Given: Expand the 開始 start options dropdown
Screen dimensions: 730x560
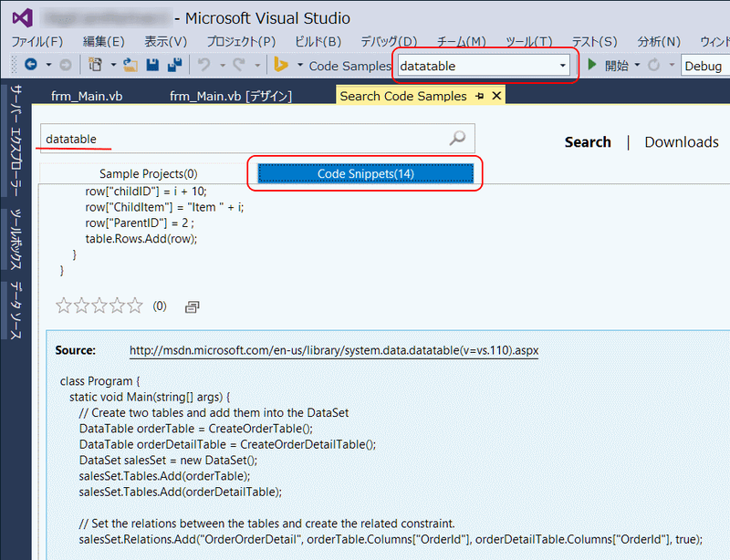Looking at the screenshot, I should pos(637,65).
